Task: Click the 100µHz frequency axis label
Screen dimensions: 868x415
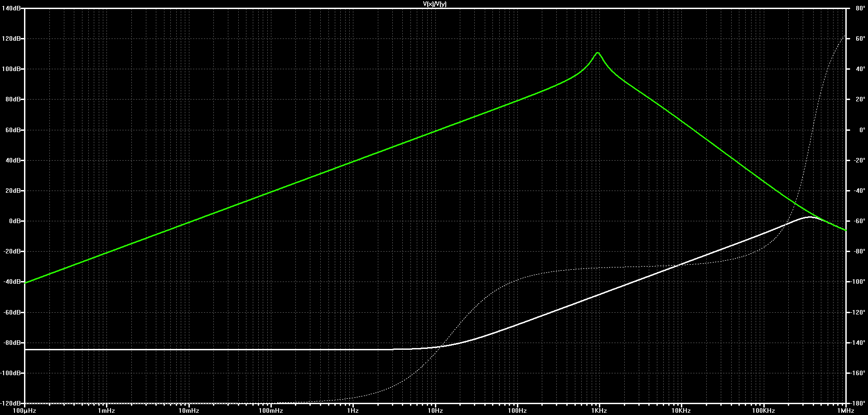Action: pyautogui.click(x=24, y=411)
